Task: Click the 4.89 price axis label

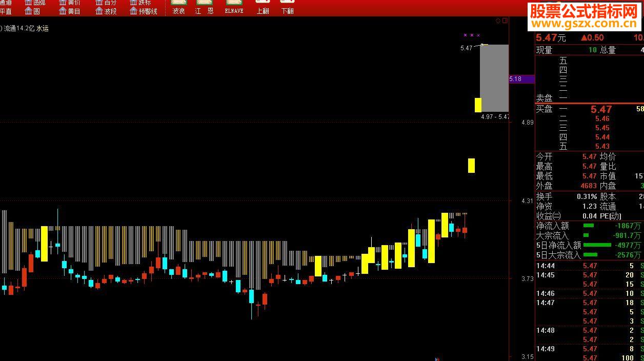Action: point(527,123)
